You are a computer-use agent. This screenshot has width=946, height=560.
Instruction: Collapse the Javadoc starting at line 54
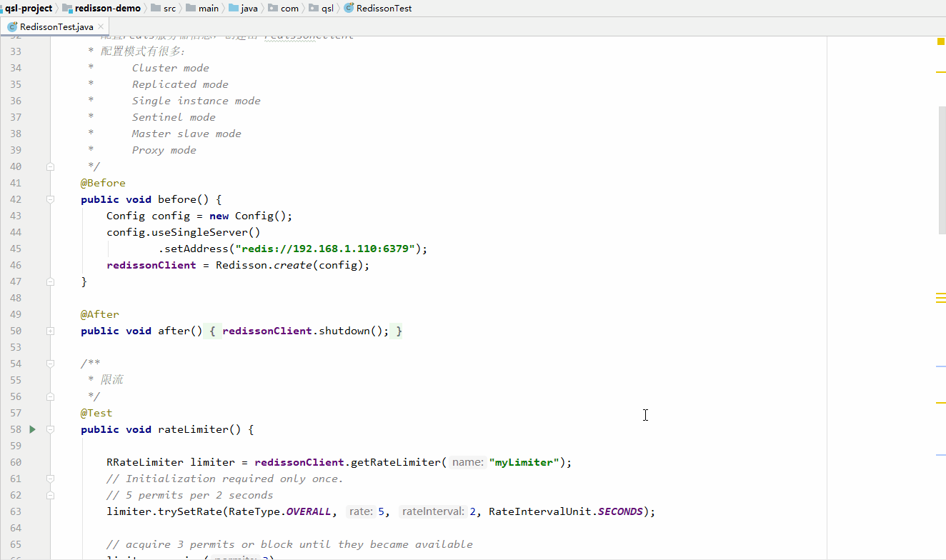(50, 364)
